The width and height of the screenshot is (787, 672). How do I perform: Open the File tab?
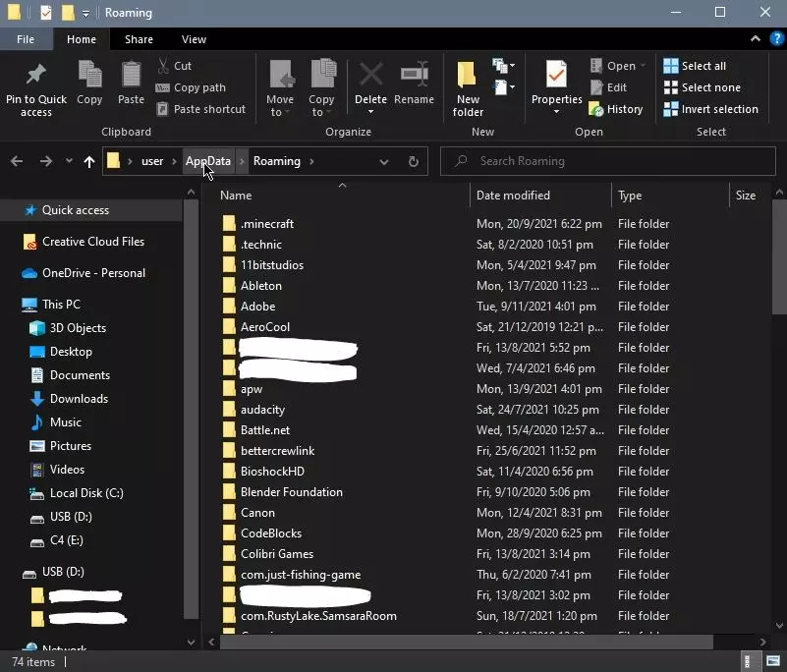pos(26,39)
